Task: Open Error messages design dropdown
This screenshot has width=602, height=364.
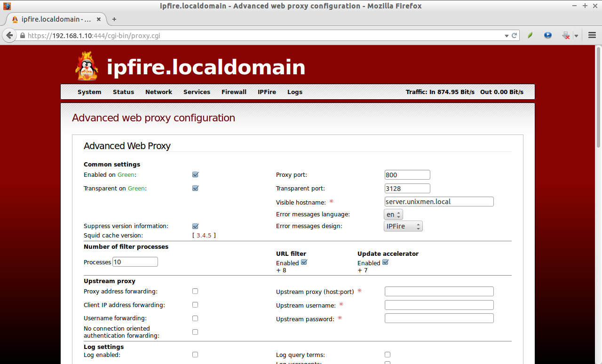Action: point(403,226)
